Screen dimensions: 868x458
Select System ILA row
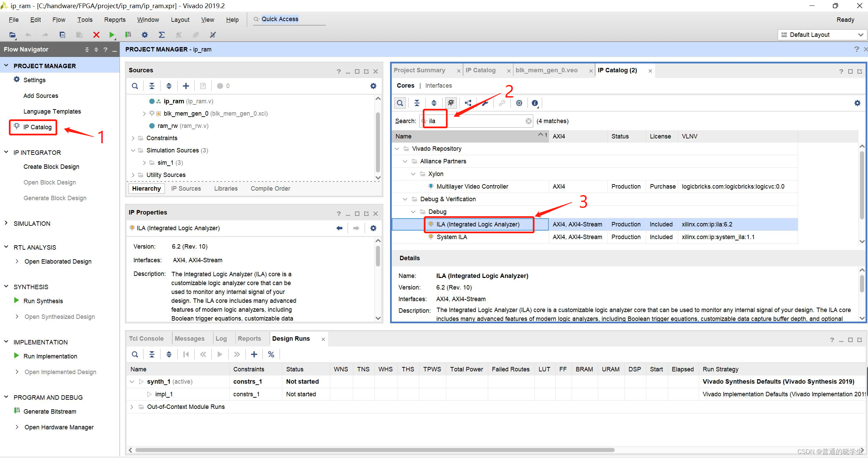coord(595,237)
